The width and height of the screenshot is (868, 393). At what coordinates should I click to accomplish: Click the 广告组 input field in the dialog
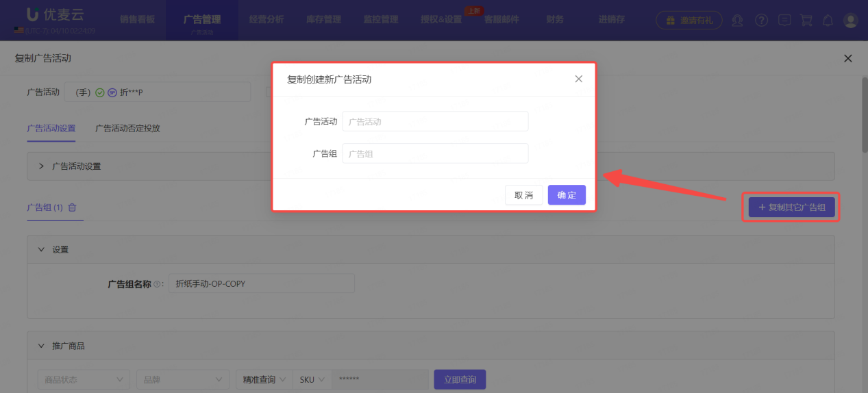pos(435,153)
